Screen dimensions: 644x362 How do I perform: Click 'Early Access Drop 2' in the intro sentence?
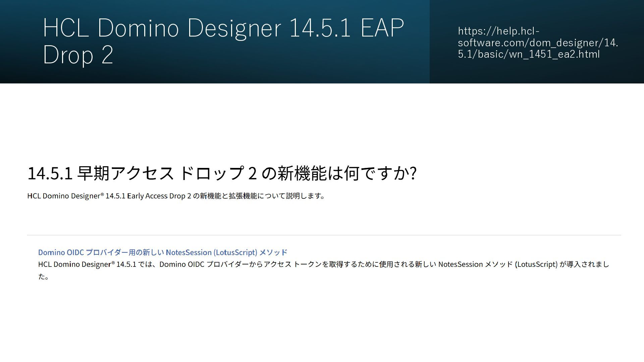(x=159, y=196)
